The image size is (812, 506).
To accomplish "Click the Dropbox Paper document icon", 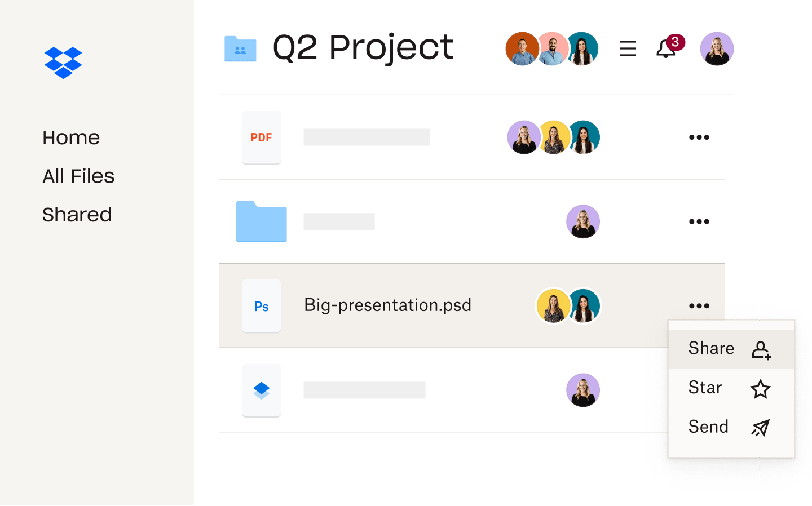I will [x=261, y=390].
